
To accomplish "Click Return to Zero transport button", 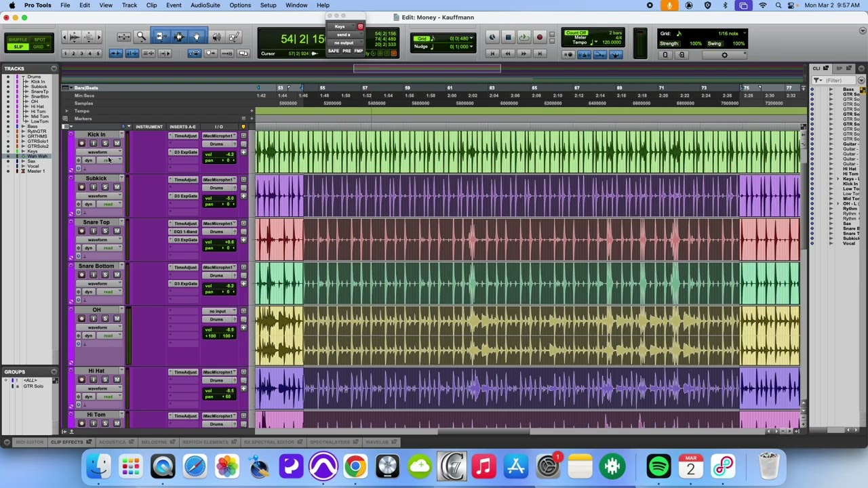I will click(492, 53).
